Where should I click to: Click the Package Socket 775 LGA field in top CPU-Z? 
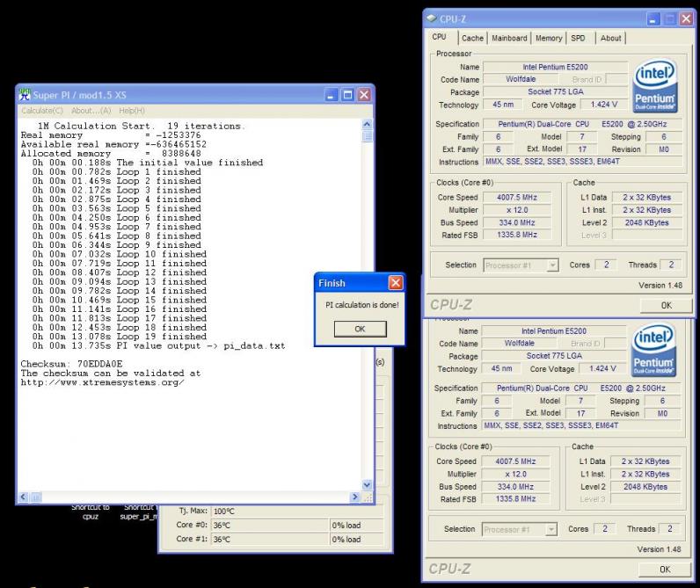point(556,91)
